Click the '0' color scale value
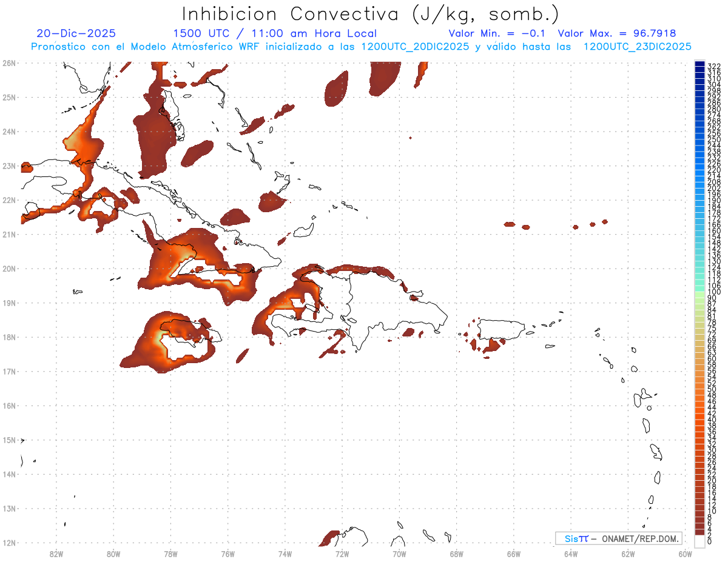This screenshot has width=728, height=562. (x=710, y=541)
